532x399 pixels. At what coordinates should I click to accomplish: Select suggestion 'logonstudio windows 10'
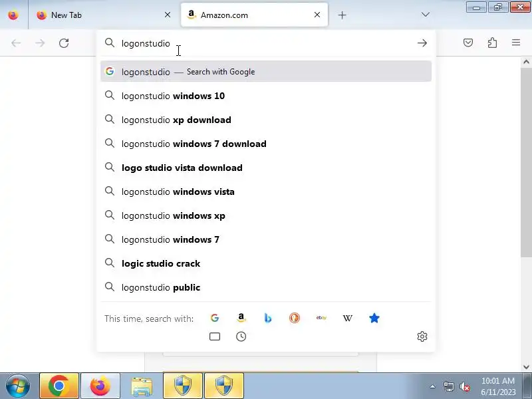click(266, 96)
